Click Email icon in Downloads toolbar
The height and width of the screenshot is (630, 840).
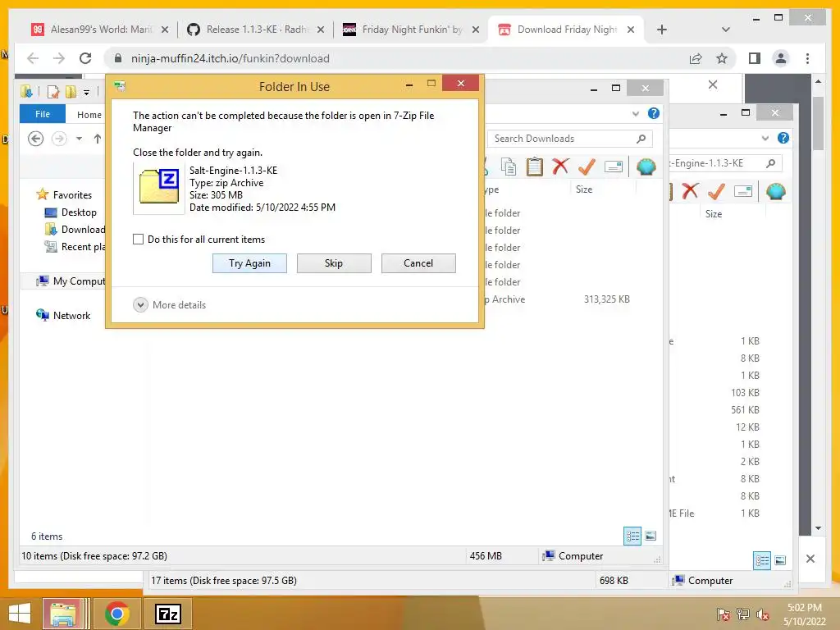(614, 167)
